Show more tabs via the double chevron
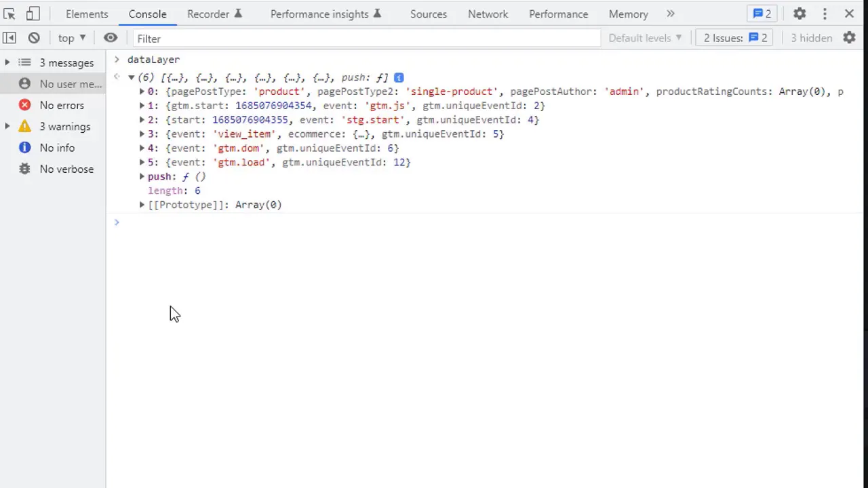868x488 pixels. pos(671,14)
